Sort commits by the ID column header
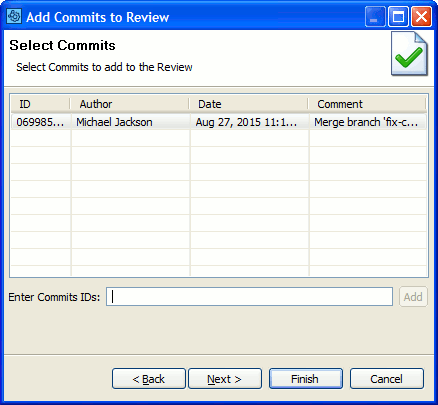This screenshot has height=405, width=438. (x=40, y=104)
